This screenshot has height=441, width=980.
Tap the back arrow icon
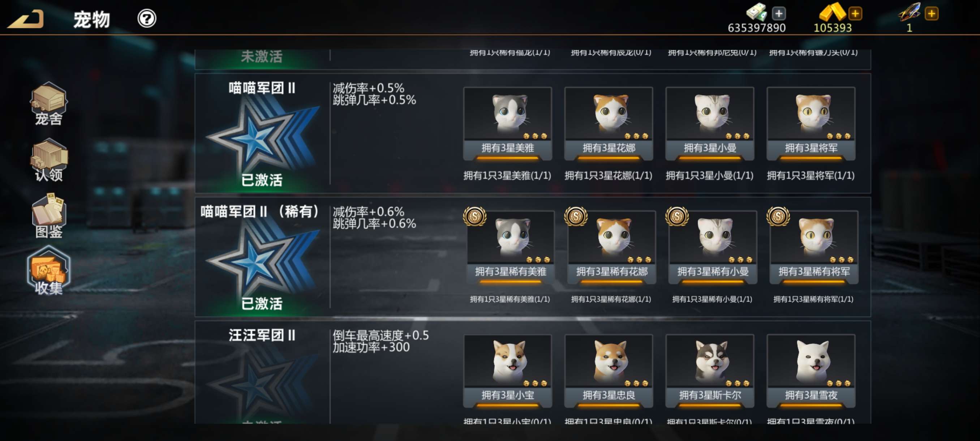(x=26, y=19)
